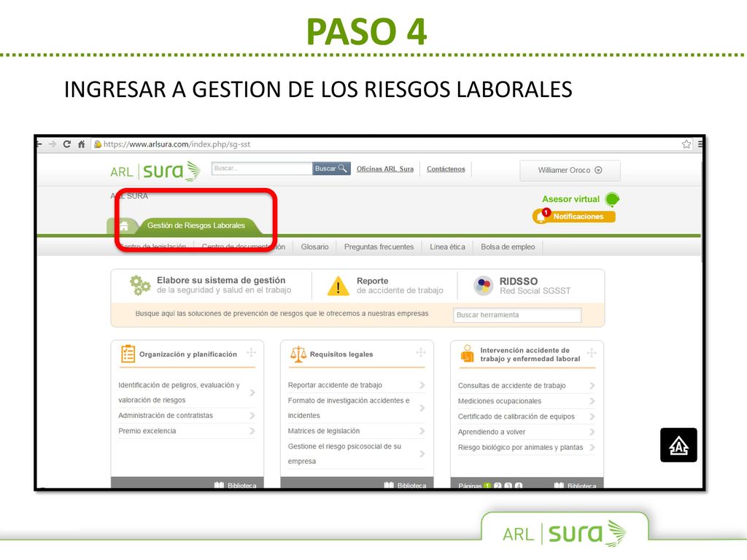
Task: Click the browser forward arrow
Action: point(53,144)
